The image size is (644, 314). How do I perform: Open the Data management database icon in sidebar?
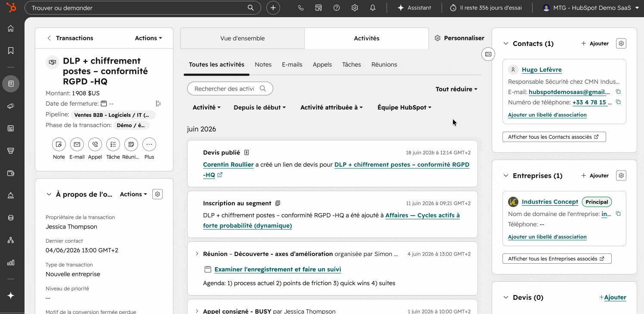pos(11,218)
